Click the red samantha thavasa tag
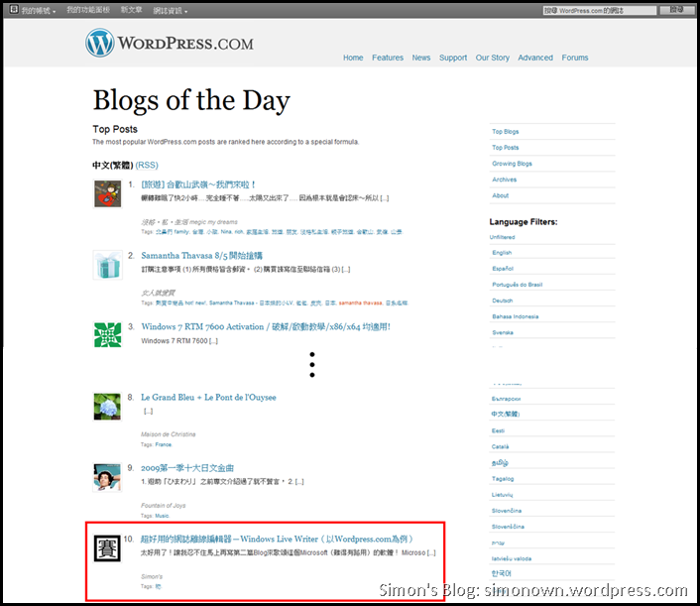The width and height of the screenshot is (700, 606). click(x=360, y=303)
